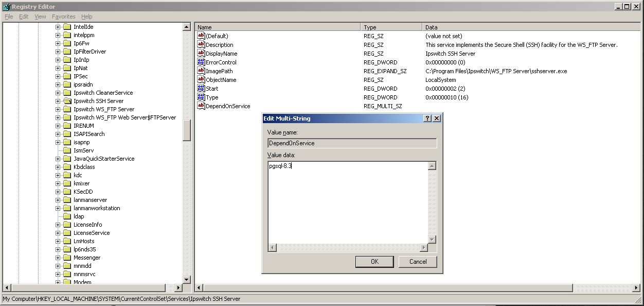
Task: Select the Start DWORD value icon
Action: [201, 89]
